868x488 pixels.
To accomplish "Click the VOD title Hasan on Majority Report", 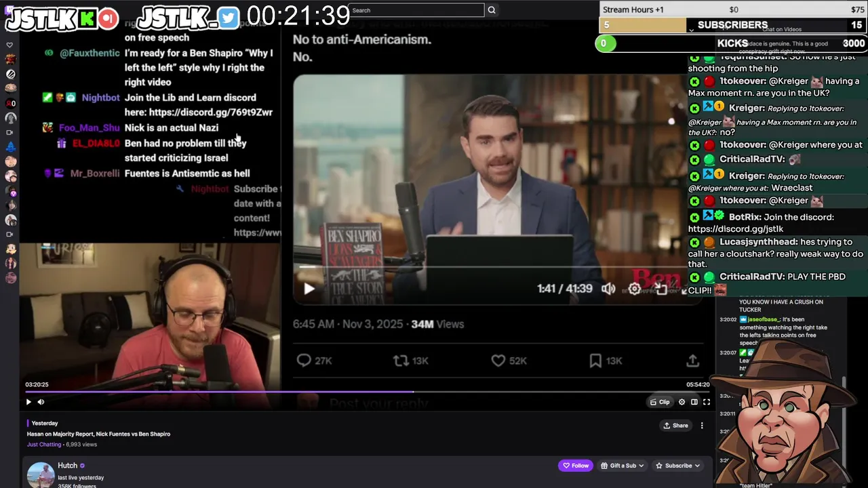I will coord(98,434).
